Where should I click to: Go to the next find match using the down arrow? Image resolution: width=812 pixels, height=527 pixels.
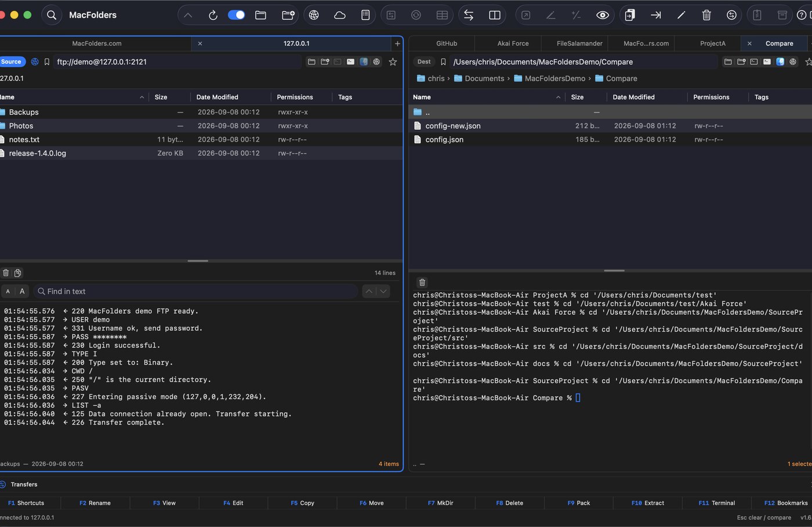[x=383, y=291]
